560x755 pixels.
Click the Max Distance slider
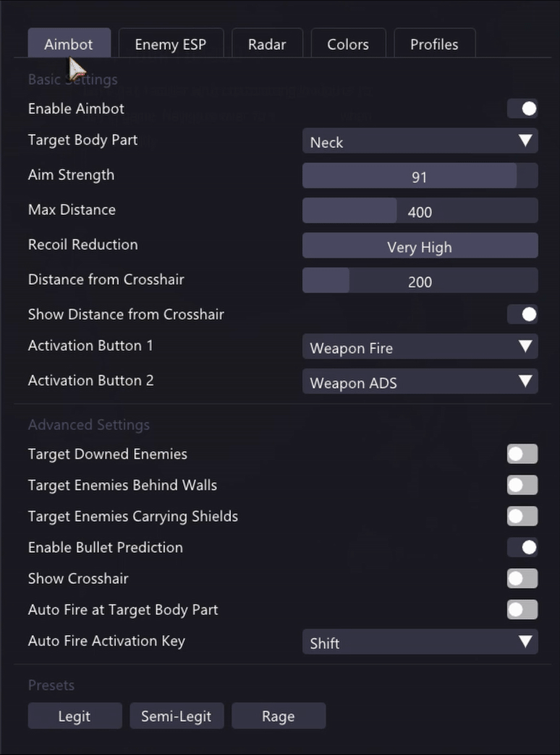pyautogui.click(x=420, y=211)
